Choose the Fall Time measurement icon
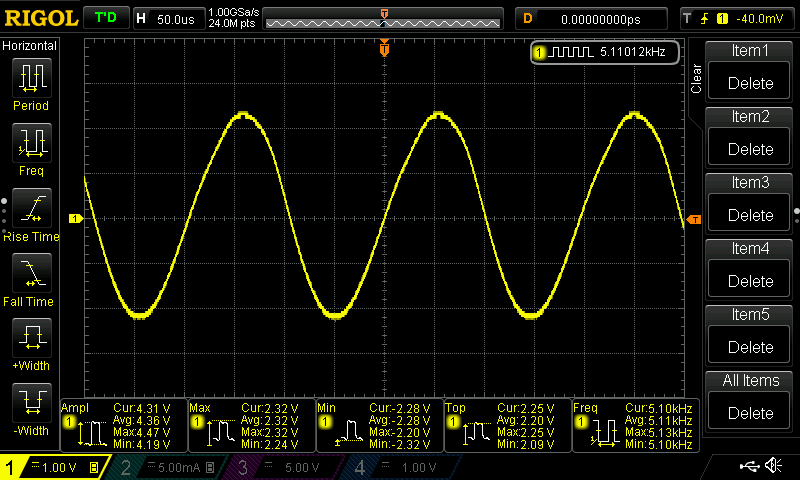Screen dimensions: 800x480 tap(31, 274)
